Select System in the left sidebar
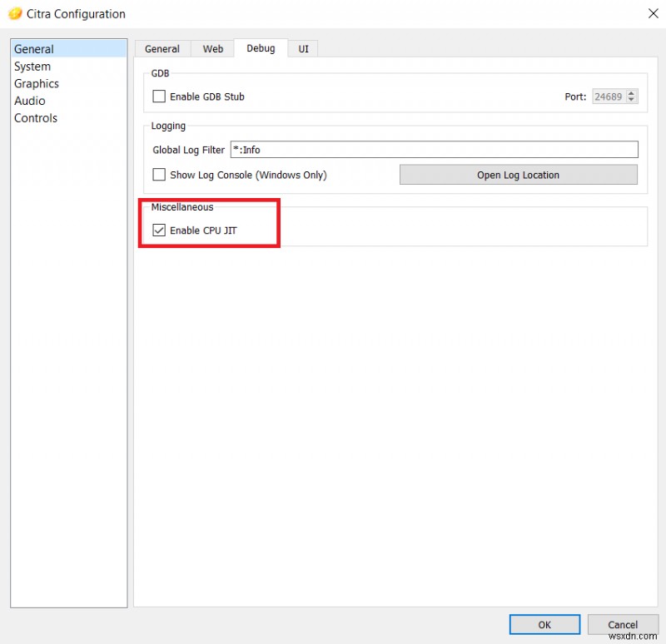The image size is (666, 644). [x=32, y=66]
